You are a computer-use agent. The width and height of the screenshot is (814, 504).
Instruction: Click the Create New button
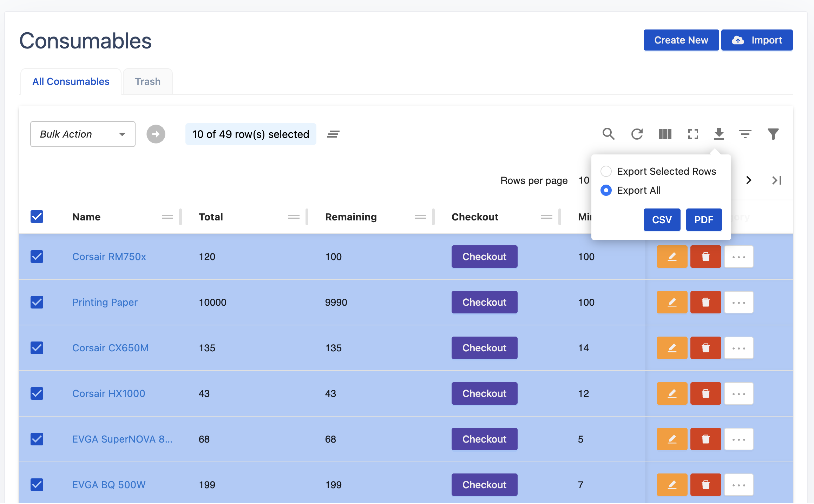[681, 40]
